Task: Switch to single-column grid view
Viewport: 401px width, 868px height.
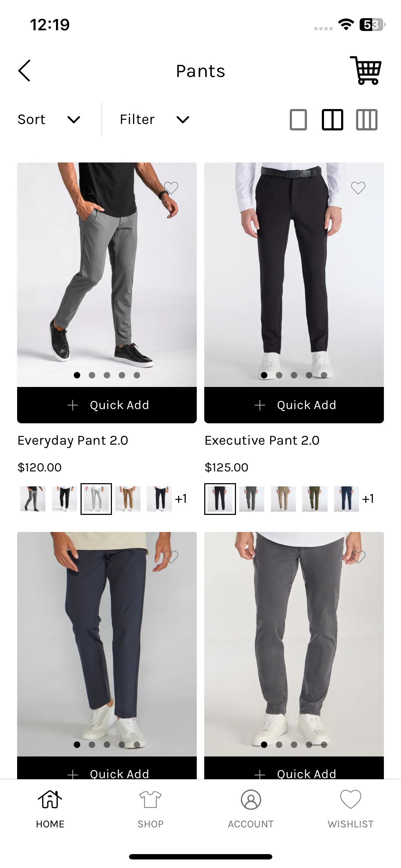Action: pyautogui.click(x=298, y=119)
